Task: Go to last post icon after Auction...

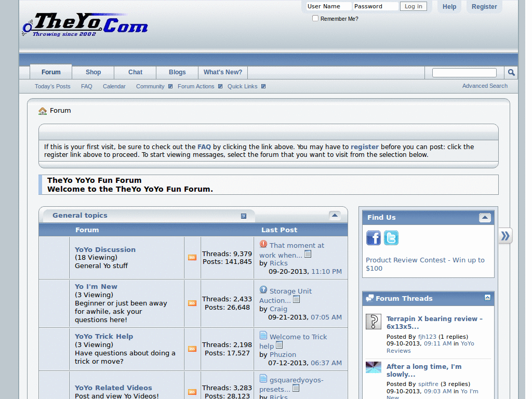Action: [296, 299]
